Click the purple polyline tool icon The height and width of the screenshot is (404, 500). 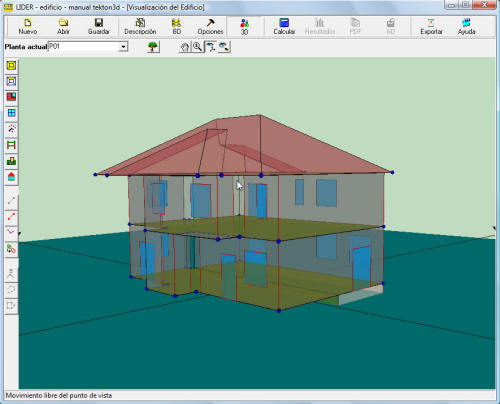click(11, 232)
